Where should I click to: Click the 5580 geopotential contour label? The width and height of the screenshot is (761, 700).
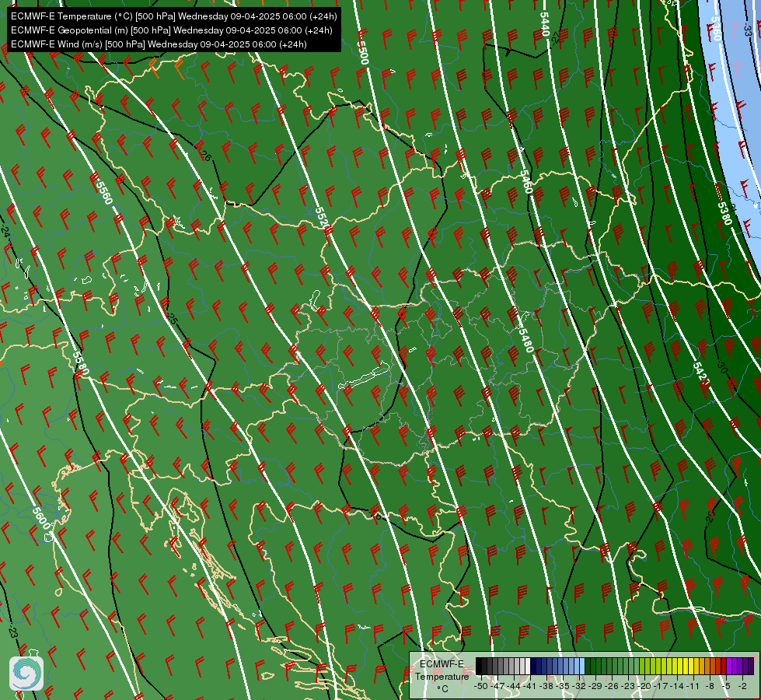click(x=81, y=363)
